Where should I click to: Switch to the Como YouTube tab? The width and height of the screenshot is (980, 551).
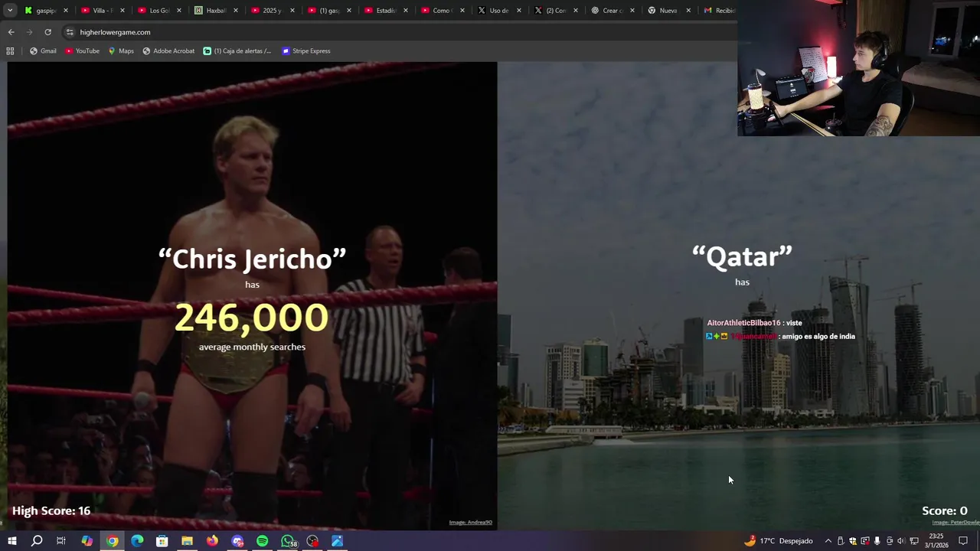coord(442,11)
